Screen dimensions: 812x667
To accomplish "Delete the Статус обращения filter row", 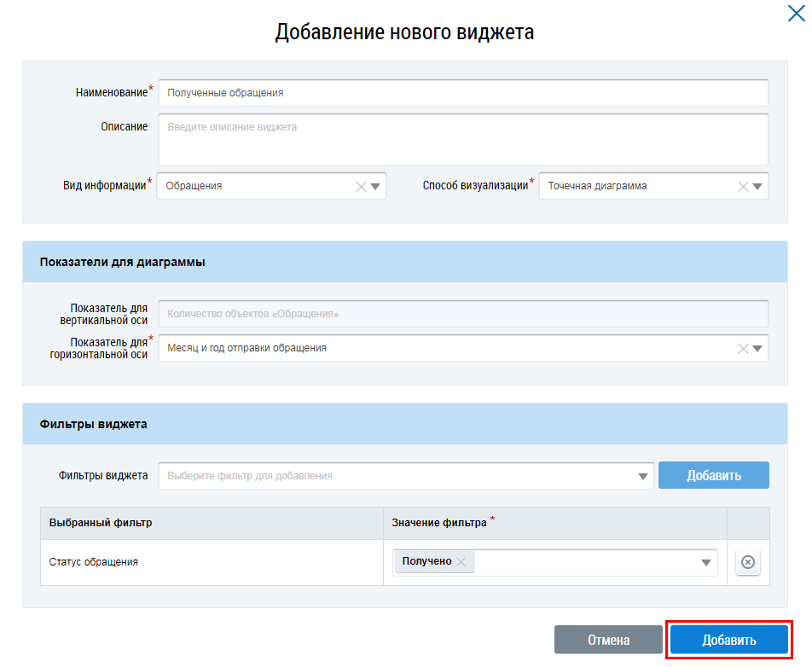I will [748, 562].
